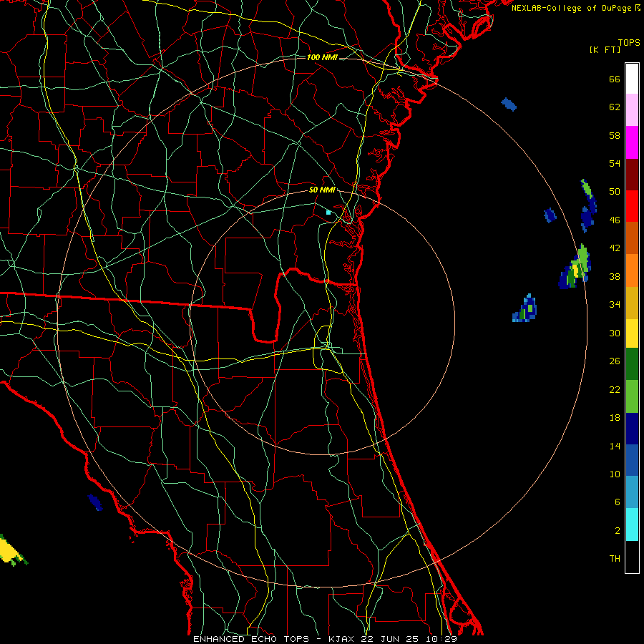The height and width of the screenshot is (644, 644).
Task: Click the '66' legend label
Action: pyautogui.click(x=615, y=79)
